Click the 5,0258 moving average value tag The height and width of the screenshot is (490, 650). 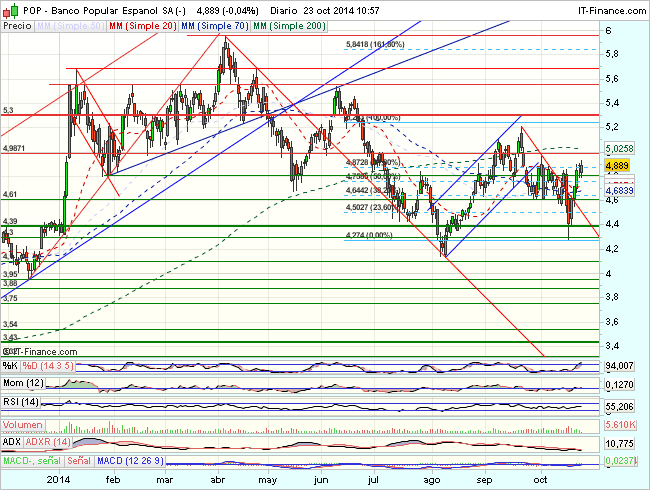pos(619,148)
